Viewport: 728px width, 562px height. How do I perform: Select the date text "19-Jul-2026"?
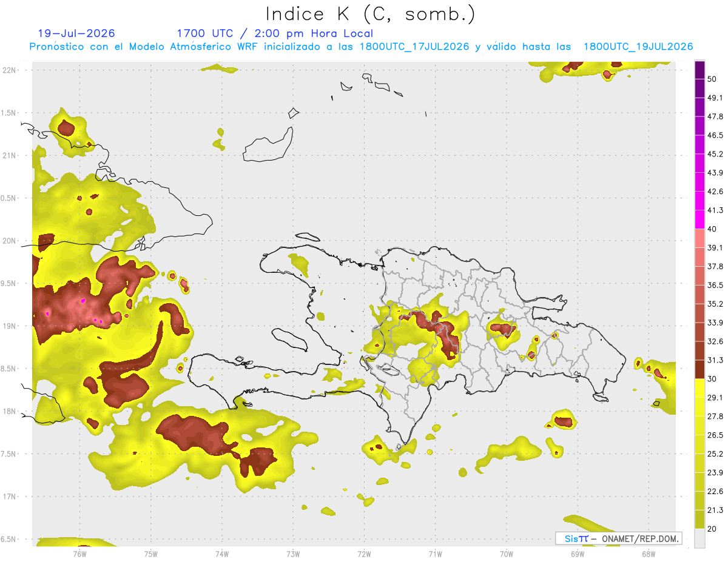(x=76, y=33)
